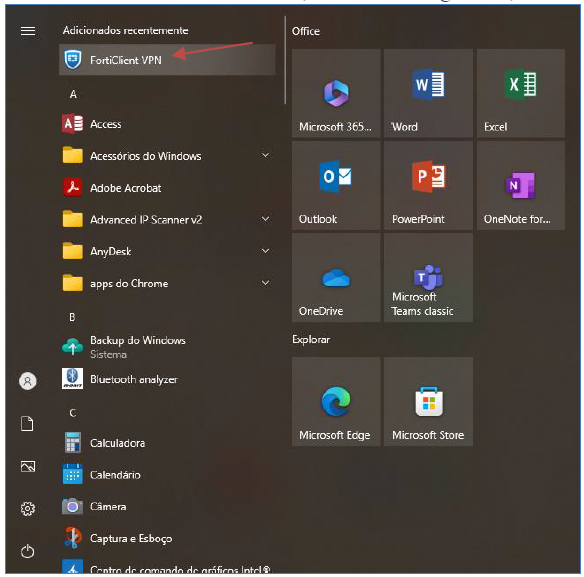Expand the apps do Chrome chevron
This screenshot has width=584, height=577.
(266, 283)
